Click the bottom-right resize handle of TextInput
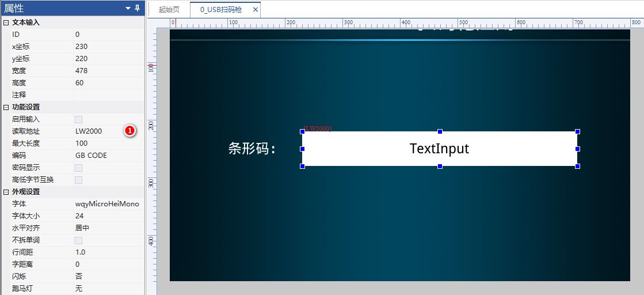Viewport: 644px width, 295px height. tap(577, 166)
